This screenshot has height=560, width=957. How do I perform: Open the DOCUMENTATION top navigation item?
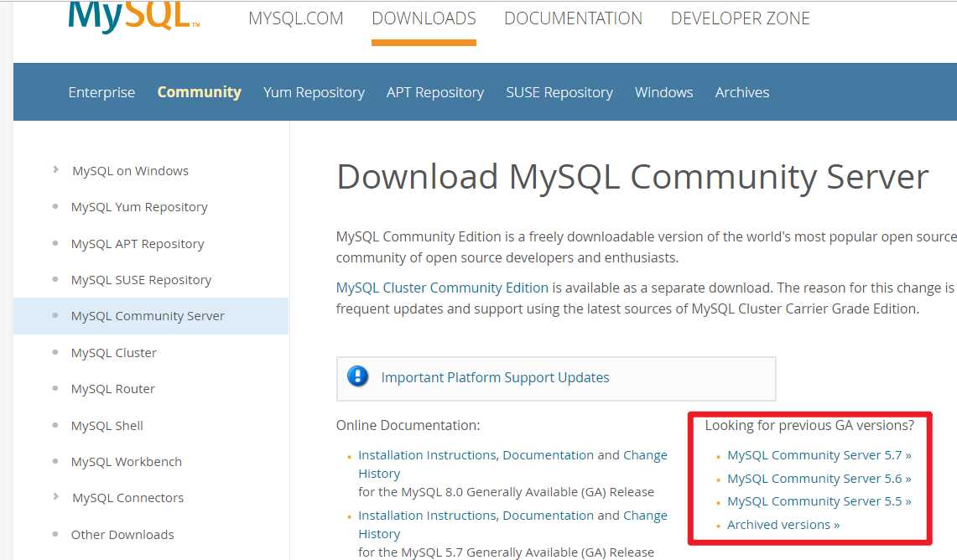573,18
